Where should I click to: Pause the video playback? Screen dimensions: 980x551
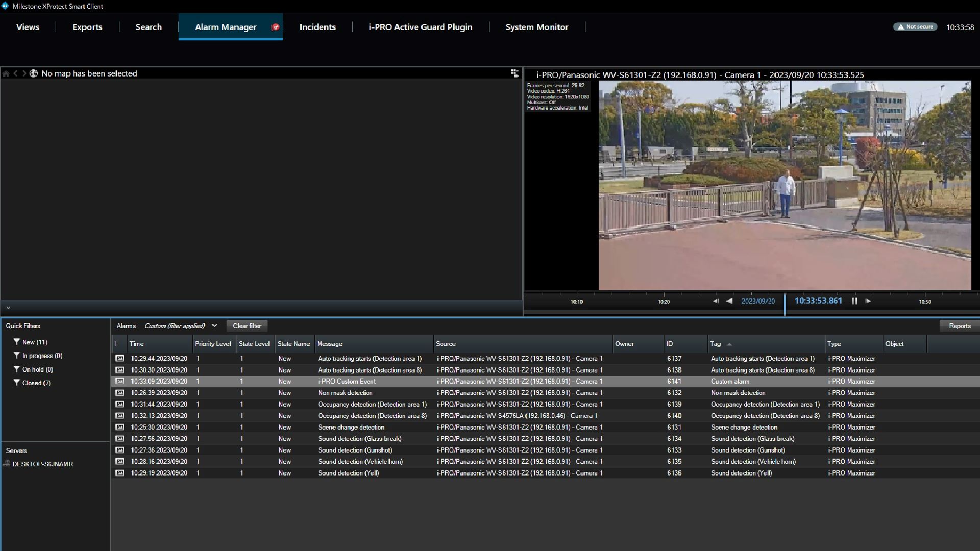[x=854, y=301]
